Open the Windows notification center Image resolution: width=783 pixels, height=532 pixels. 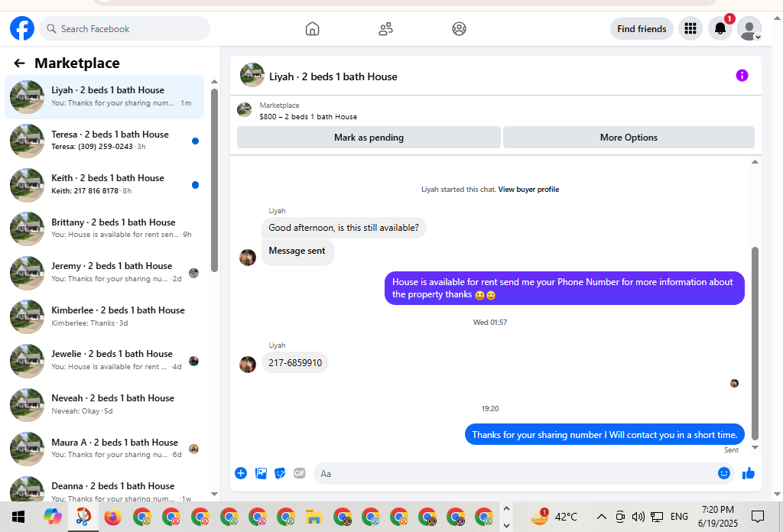[x=758, y=517]
